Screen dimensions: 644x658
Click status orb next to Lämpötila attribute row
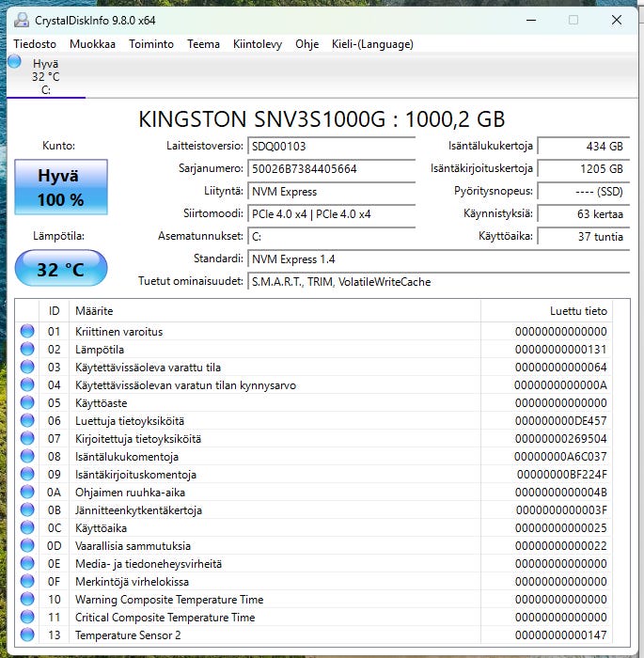tap(27, 350)
